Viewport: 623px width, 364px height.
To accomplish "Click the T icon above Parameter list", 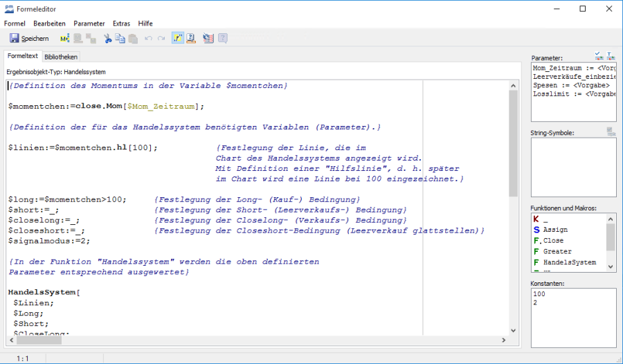I will [x=611, y=56].
